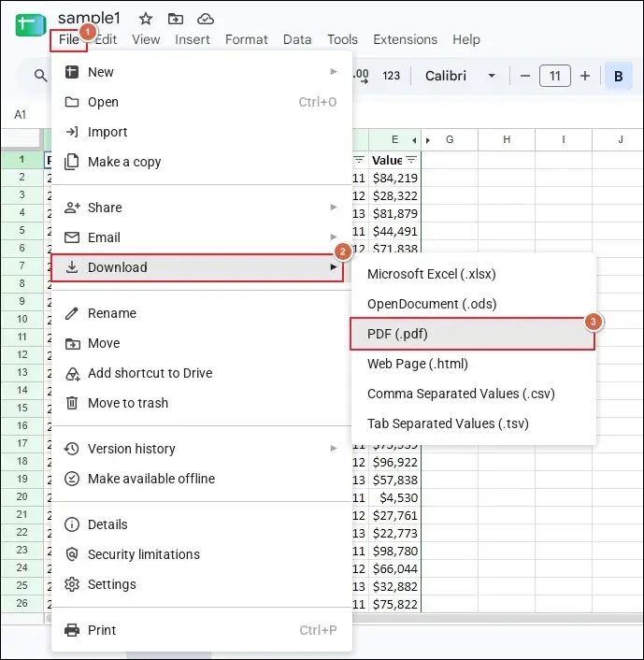Click the cell showing $75,822
The width and height of the screenshot is (644, 660).
click(x=394, y=604)
